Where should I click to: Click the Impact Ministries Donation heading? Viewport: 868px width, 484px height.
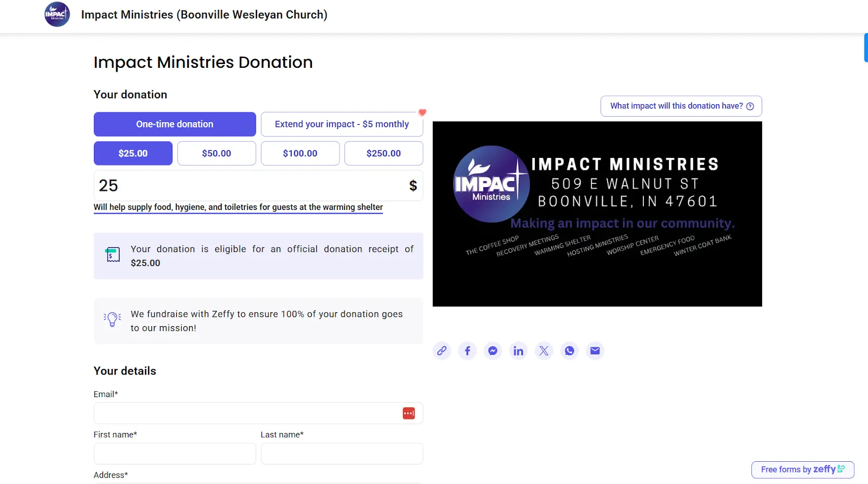[203, 62]
